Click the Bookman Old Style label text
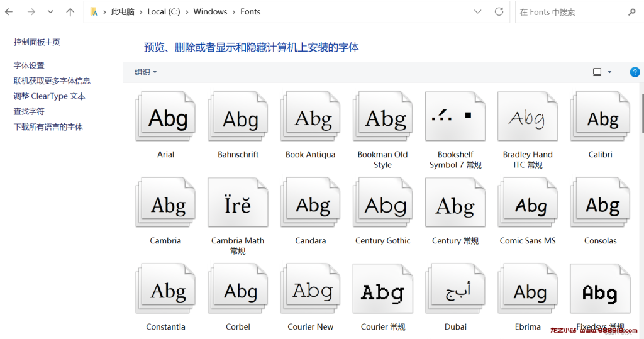 (x=382, y=159)
